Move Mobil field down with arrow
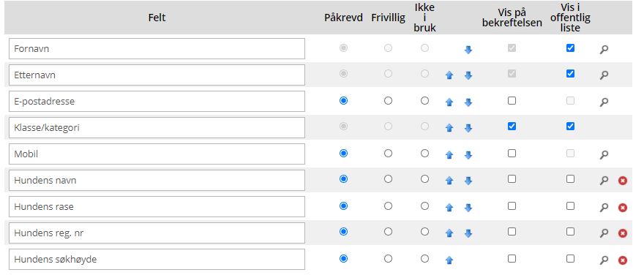Image resolution: width=644 pixels, height=275 pixels. [468, 155]
